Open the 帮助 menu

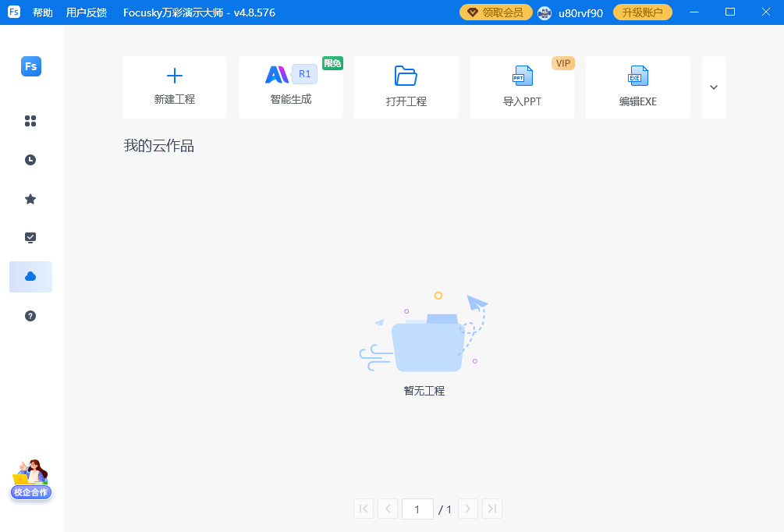[x=42, y=12]
